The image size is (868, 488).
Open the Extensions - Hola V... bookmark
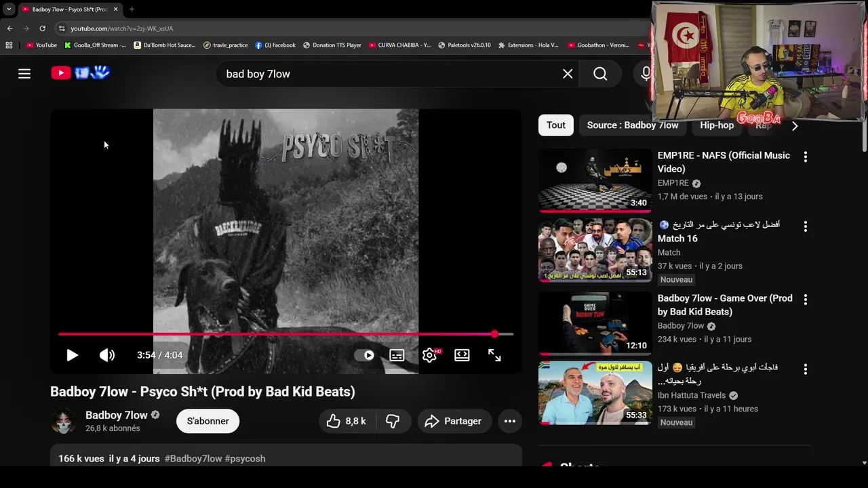pyautogui.click(x=528, y=45)
